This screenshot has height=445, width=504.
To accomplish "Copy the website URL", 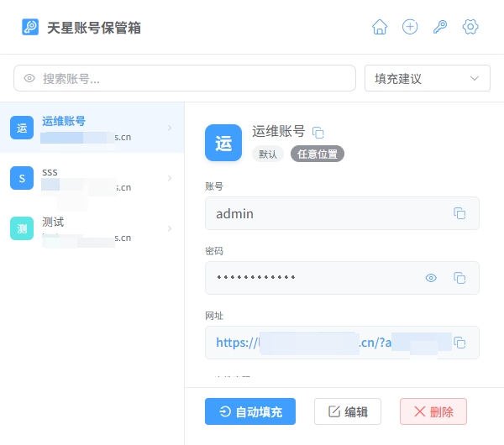I will click(459, 343).
